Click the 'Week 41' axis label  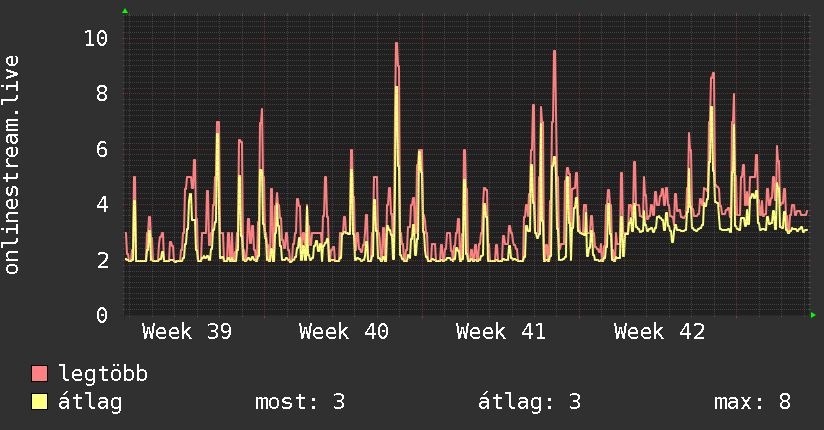point(501,332)
